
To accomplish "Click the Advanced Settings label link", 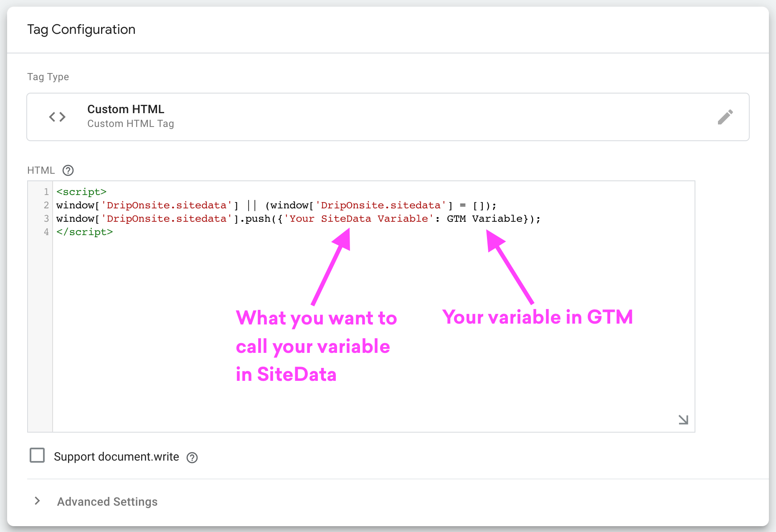I will point(107,502).
